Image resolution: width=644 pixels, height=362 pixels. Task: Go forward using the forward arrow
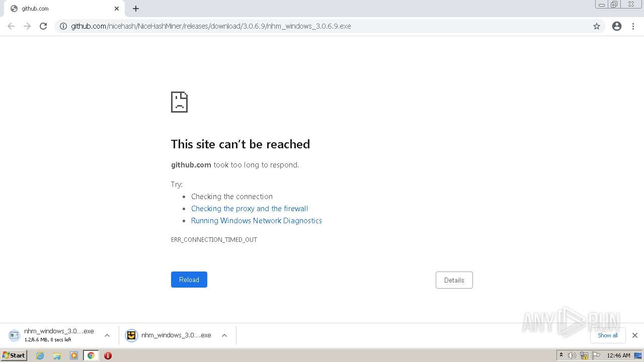27,26
